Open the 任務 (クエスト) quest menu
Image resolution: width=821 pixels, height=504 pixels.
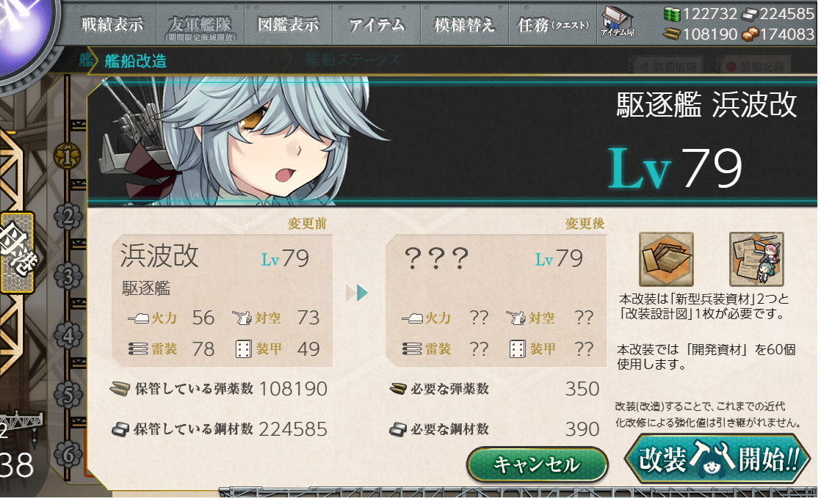[553, 24]
